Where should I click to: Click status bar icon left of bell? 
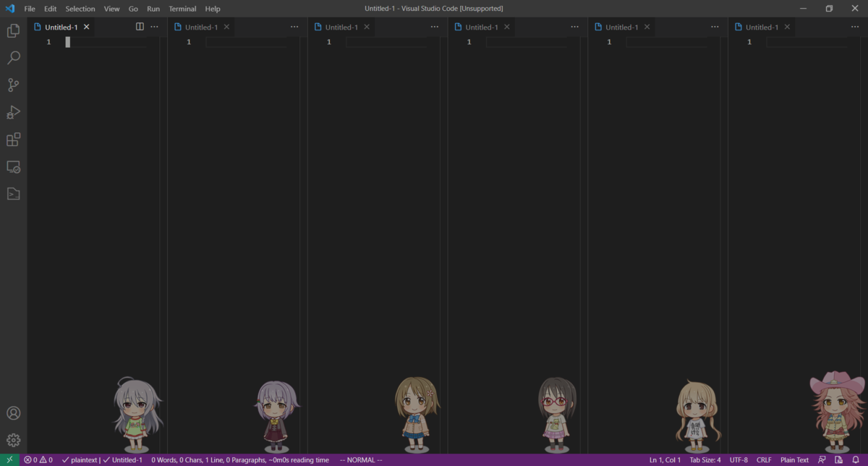(x=839, y=459)
